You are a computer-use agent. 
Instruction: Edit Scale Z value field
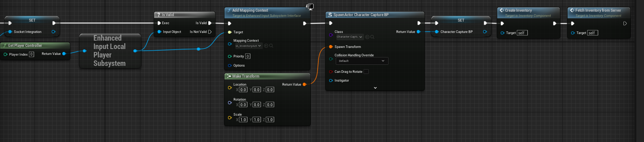[270, 120]
